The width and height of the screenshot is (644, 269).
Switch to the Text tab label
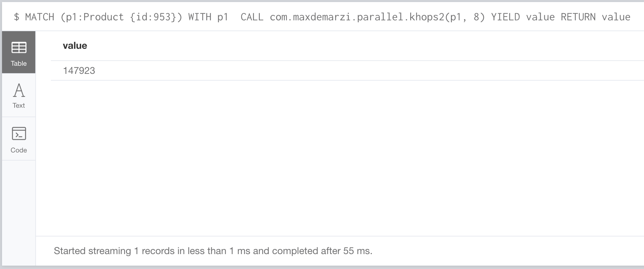(x=19, y=106)
